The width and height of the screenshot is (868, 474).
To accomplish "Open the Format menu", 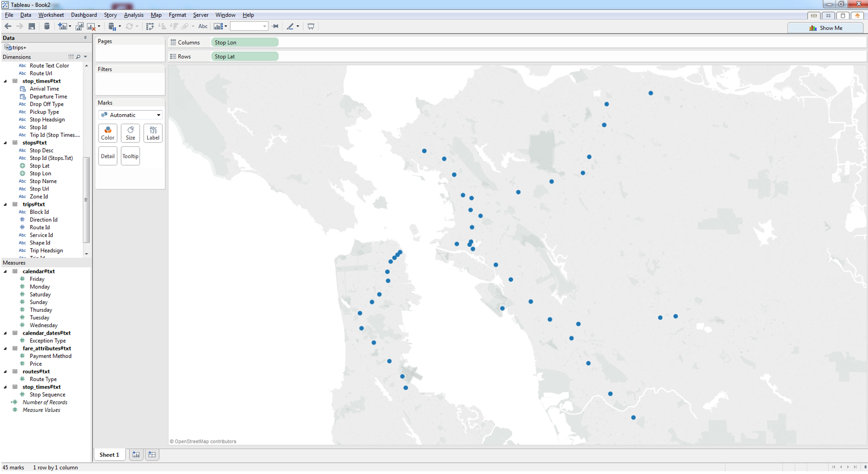I will point(177,15).
